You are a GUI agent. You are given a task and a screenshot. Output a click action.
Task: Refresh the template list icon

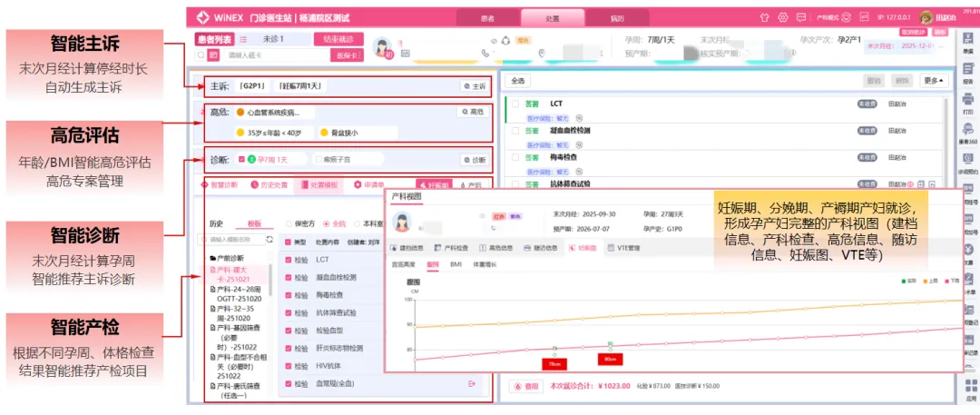click(x=269, y=240)
